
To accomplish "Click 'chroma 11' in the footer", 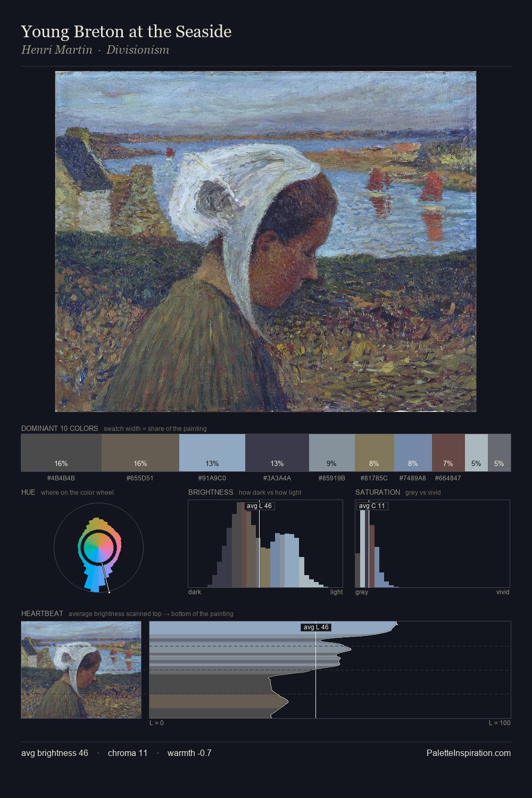I will (128, 753).
